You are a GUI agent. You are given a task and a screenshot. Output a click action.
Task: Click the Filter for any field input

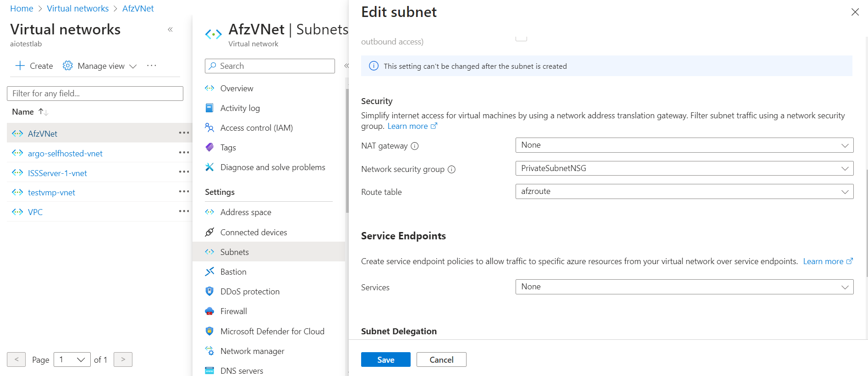pyautogui.click(x=95, y=94)
